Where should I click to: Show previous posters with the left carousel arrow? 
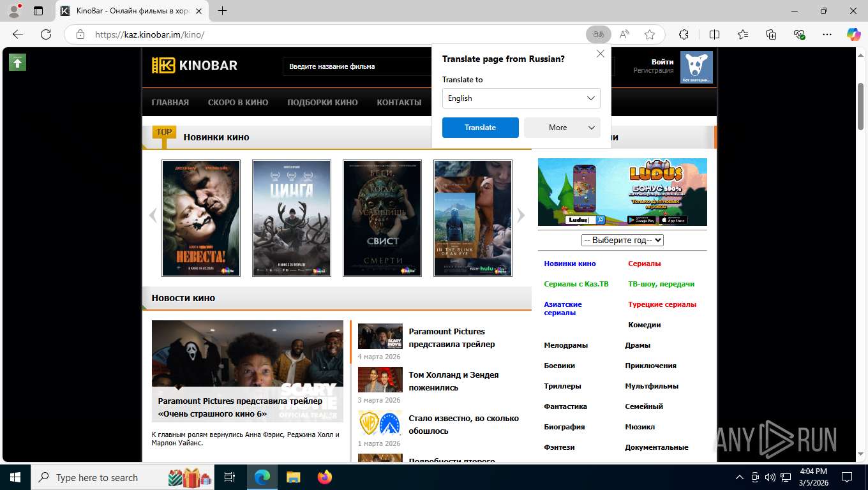[153, 215]
